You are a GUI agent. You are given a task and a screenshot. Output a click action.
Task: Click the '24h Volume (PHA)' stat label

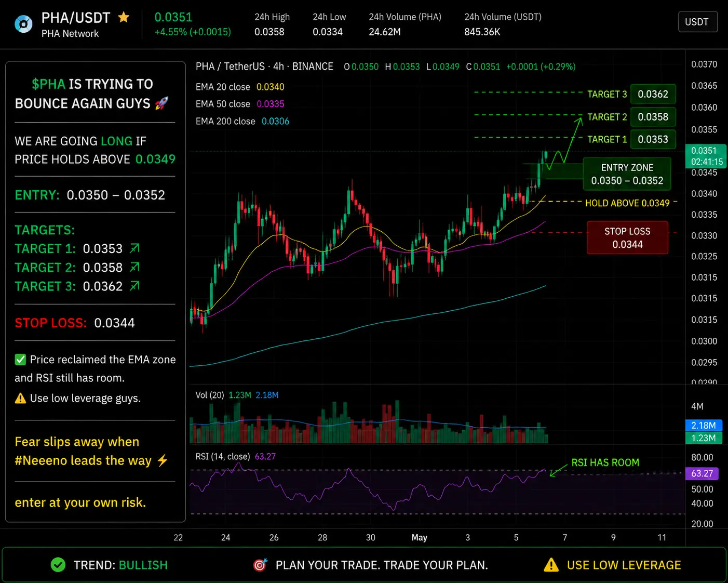[x=405, y=17]
